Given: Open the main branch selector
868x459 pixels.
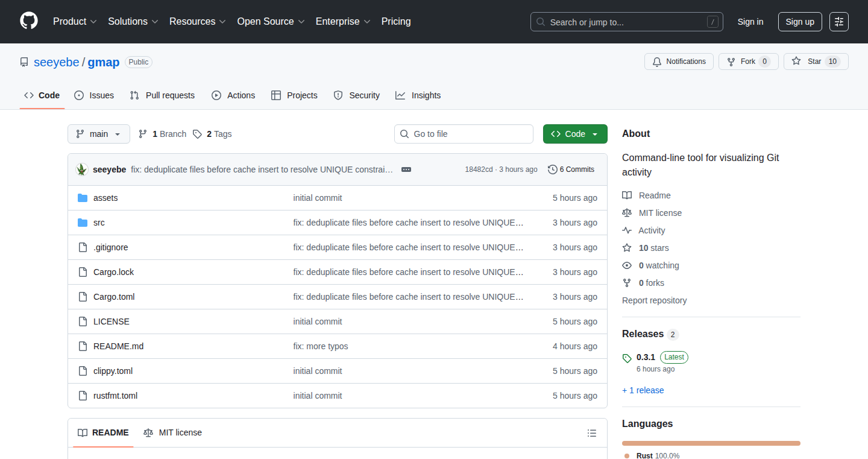Looking at the screenshot, I should coord(99,134).
